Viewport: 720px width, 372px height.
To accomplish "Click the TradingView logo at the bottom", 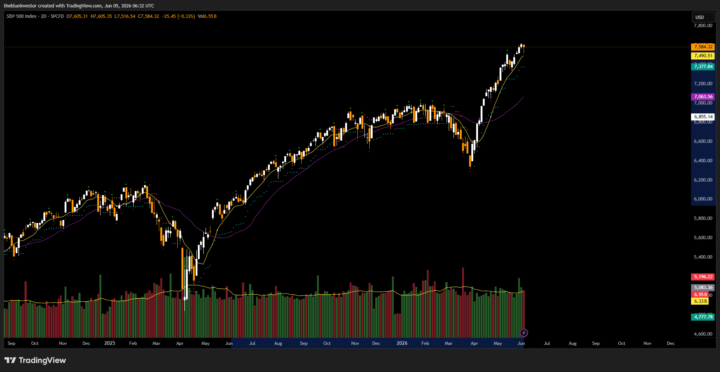I will tap(35, 361).
